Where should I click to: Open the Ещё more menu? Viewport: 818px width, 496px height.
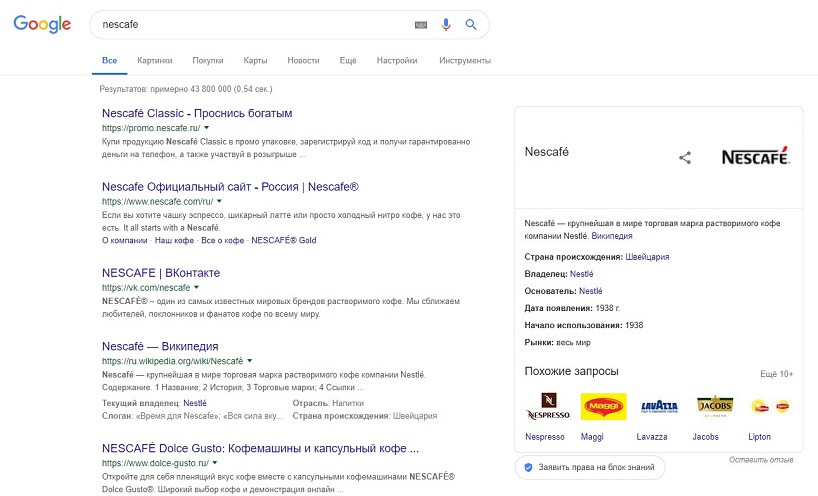point(348,61)
